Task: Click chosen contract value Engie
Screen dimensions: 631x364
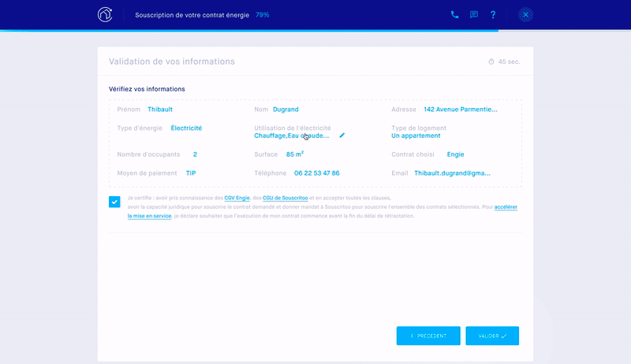Action: (456, 154)
